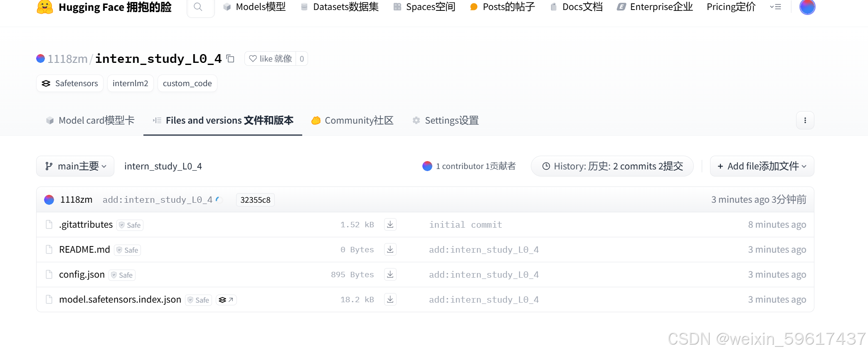
Task: Click the Hugging Face logo emoji
Action: click(45, 7)
